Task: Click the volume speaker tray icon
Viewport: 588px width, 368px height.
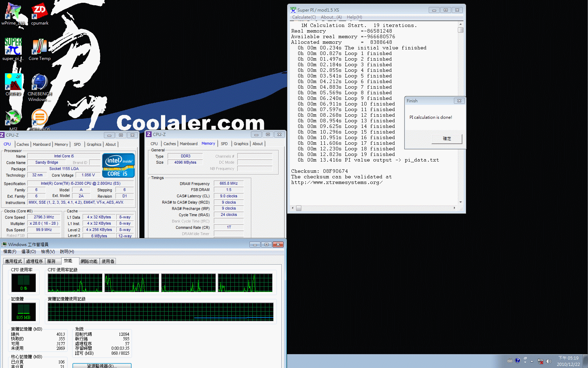Action: 548,361
